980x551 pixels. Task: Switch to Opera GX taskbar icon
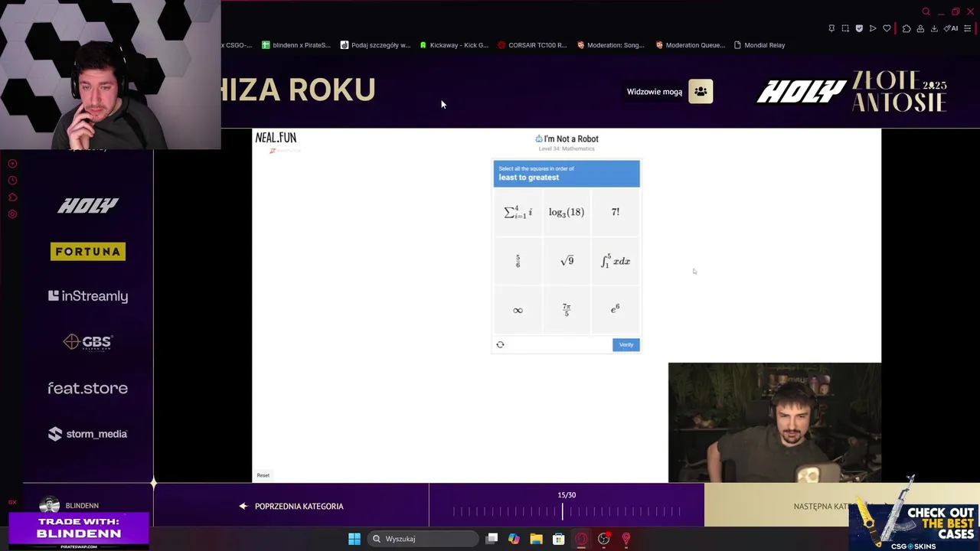(x=581, y=539)
